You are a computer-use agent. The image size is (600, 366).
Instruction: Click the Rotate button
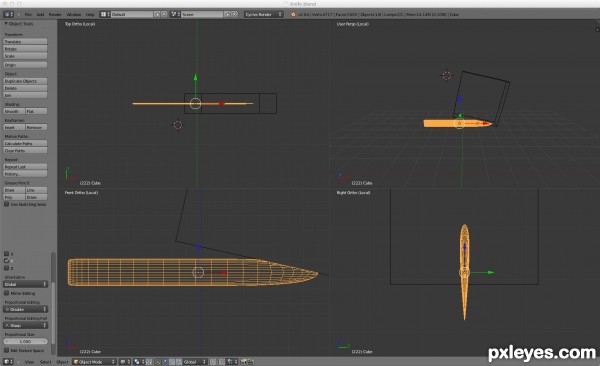point(26,49)
